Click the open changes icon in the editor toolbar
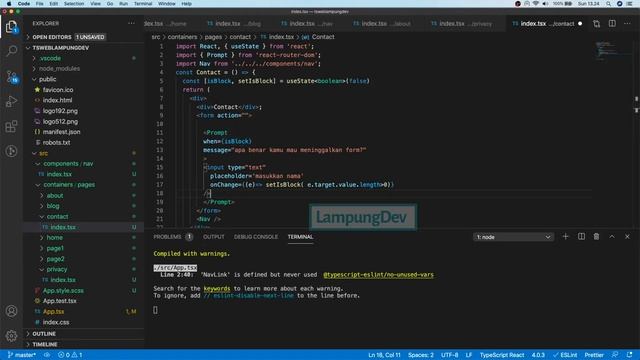Image resolution: width=640 pixels, height=360 pixels. (x=596, y=24)
